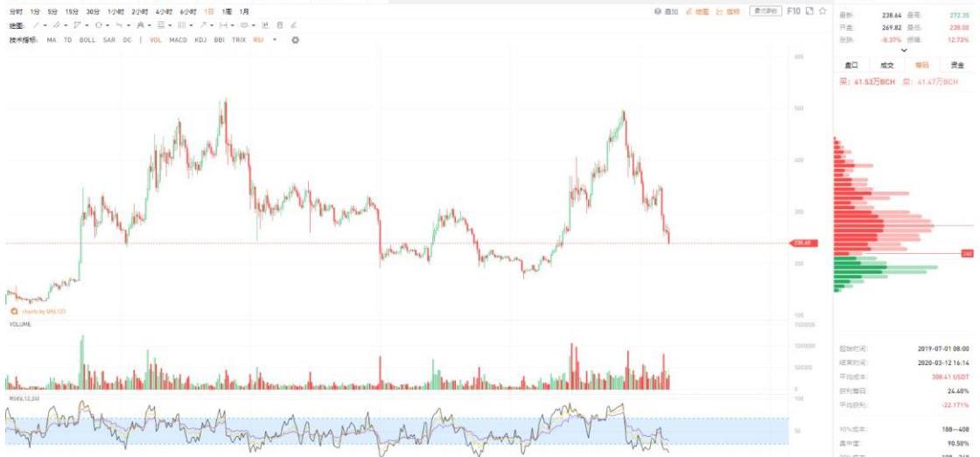Expand more indicators dropdown after RSI
Image resolution: width=980 pixels, height=457 pixels.
[275, 40]
